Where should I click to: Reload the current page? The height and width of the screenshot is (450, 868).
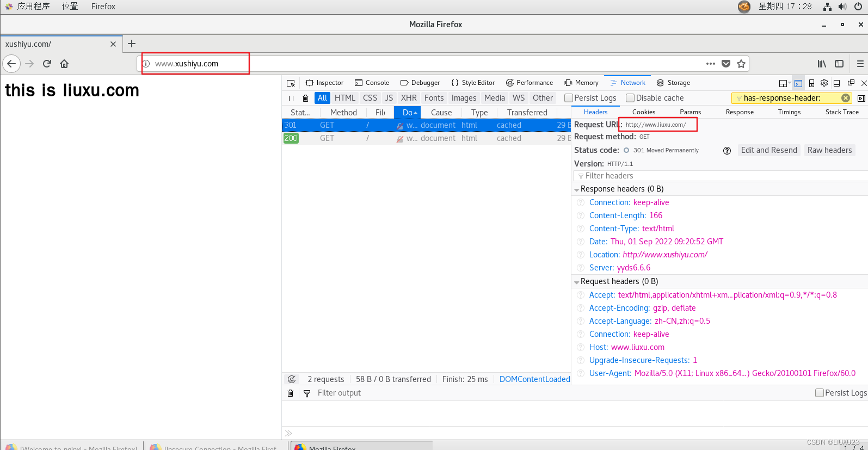47,64
